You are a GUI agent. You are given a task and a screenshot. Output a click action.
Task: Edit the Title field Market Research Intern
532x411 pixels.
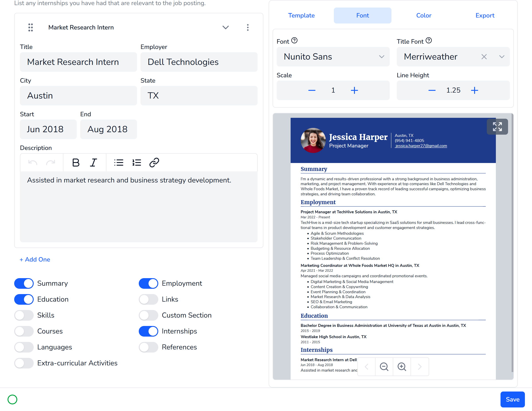click(78, 62)
